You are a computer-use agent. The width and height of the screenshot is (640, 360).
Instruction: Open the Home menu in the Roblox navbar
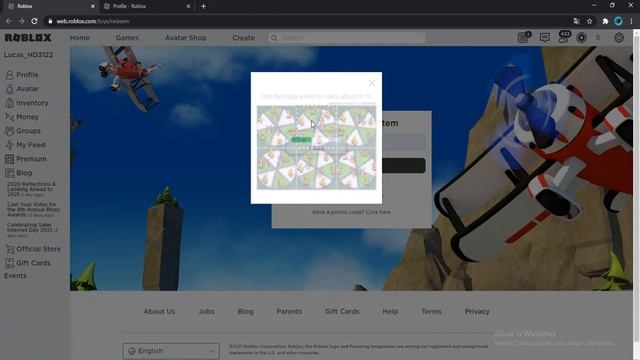80,38
